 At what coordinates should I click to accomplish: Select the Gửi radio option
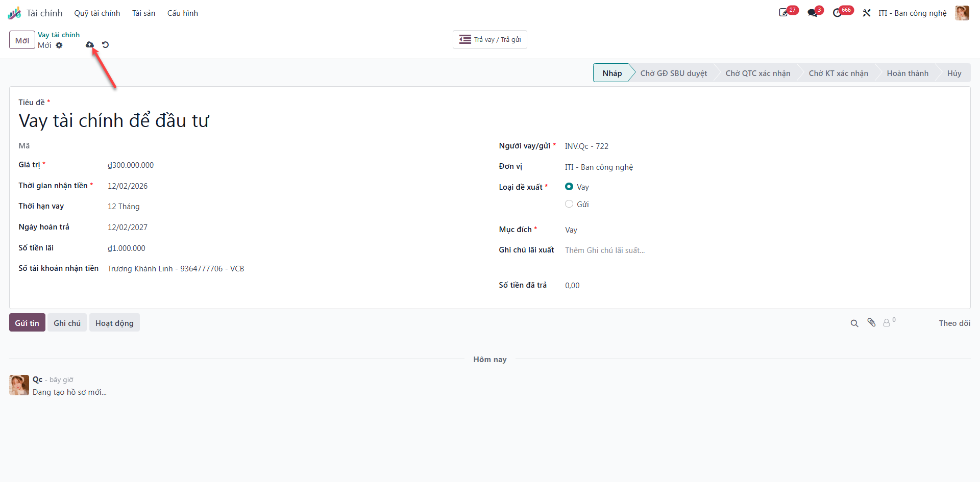click(x=569, y=204)
